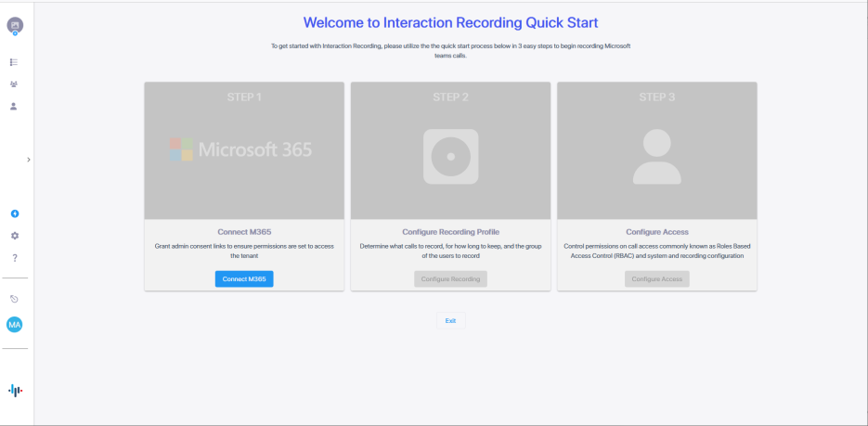
Task: Exit the quick start wizard
Action: tap(450, 320)
